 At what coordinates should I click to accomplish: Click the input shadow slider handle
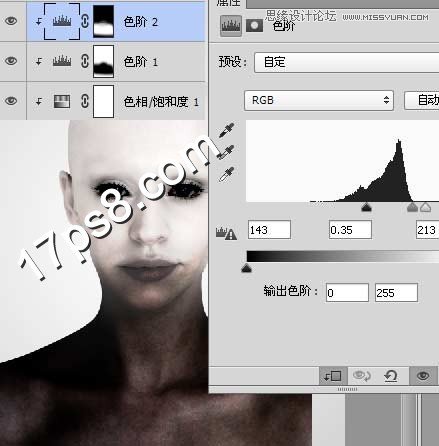coord(366,207)
